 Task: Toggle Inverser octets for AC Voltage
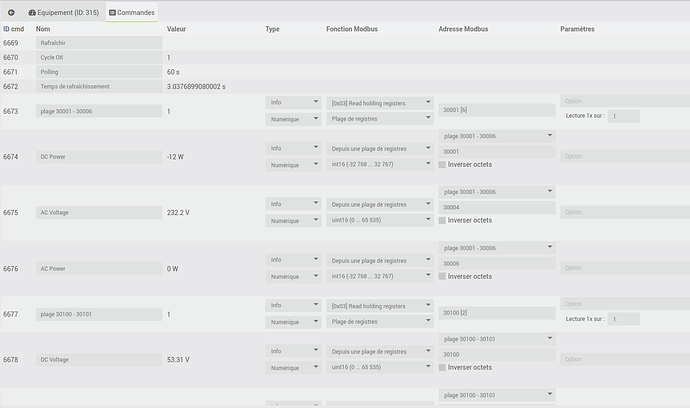click(x=442, y=221)
